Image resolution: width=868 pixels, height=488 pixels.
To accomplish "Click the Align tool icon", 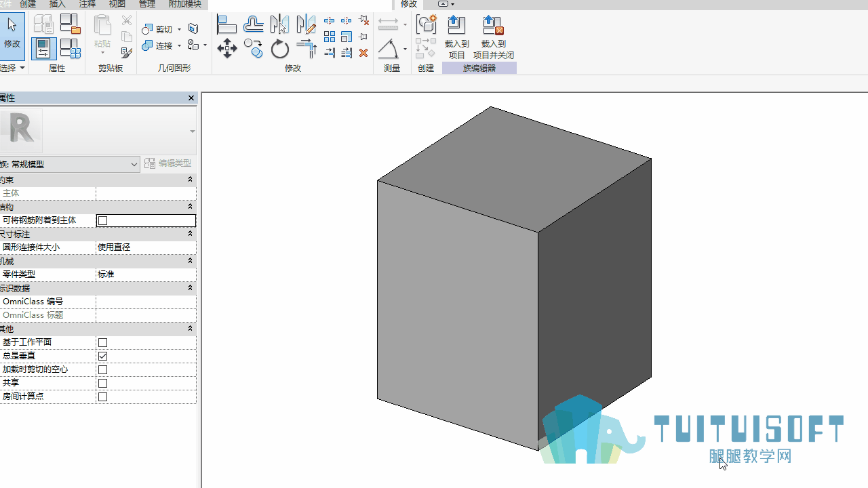I will click(x=226, y=24).
